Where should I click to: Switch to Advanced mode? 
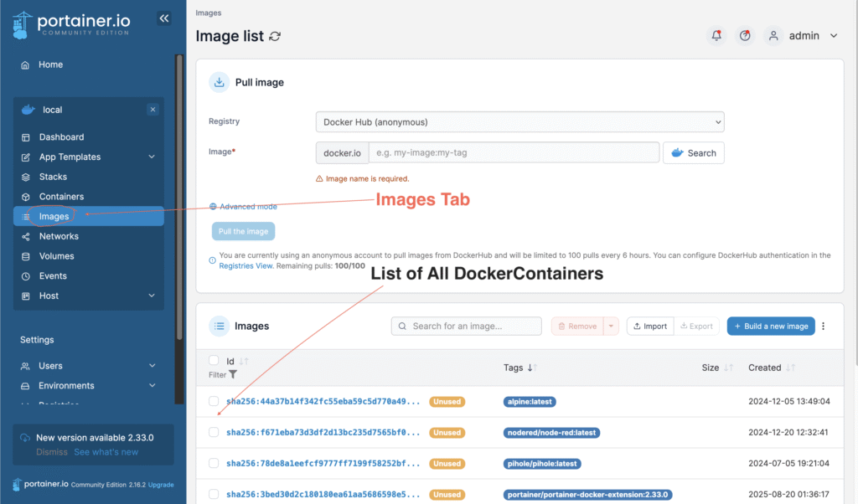pyautogui.click(x=243, y=207)
